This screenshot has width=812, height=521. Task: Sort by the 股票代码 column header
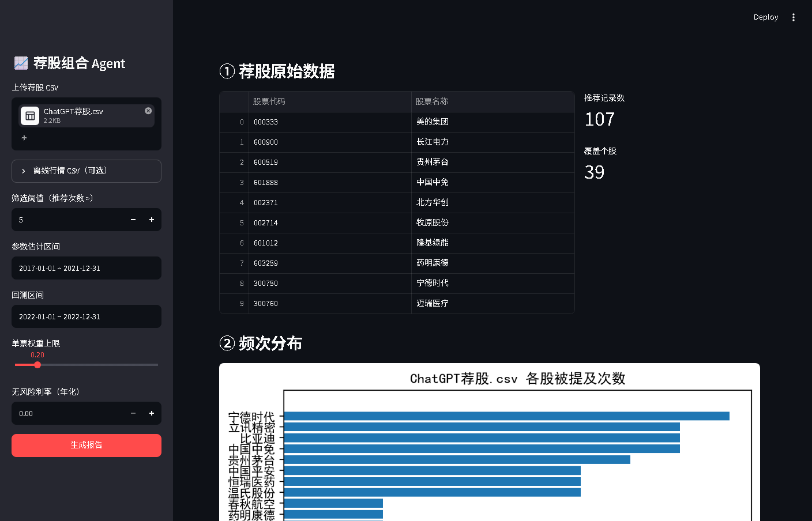coord(330,101)
